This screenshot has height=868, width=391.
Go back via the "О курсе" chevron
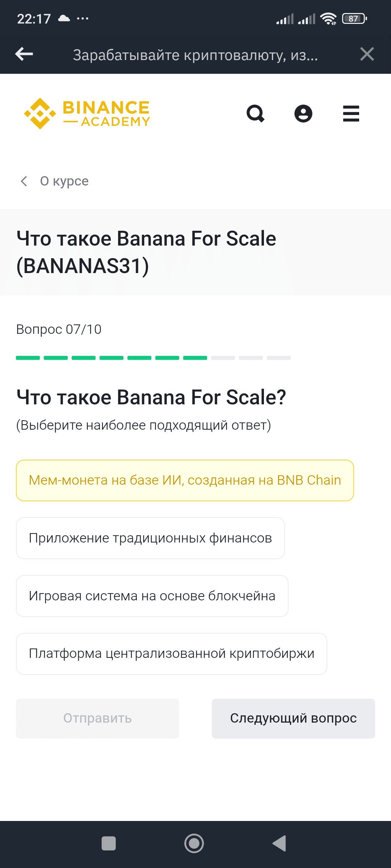[x=24, y=181]
